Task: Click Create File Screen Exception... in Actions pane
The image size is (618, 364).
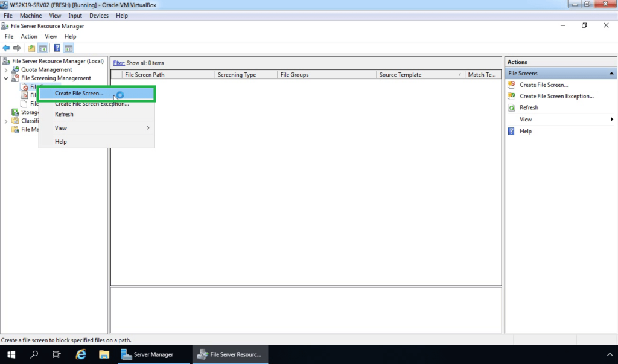Action: click(556, 96)
